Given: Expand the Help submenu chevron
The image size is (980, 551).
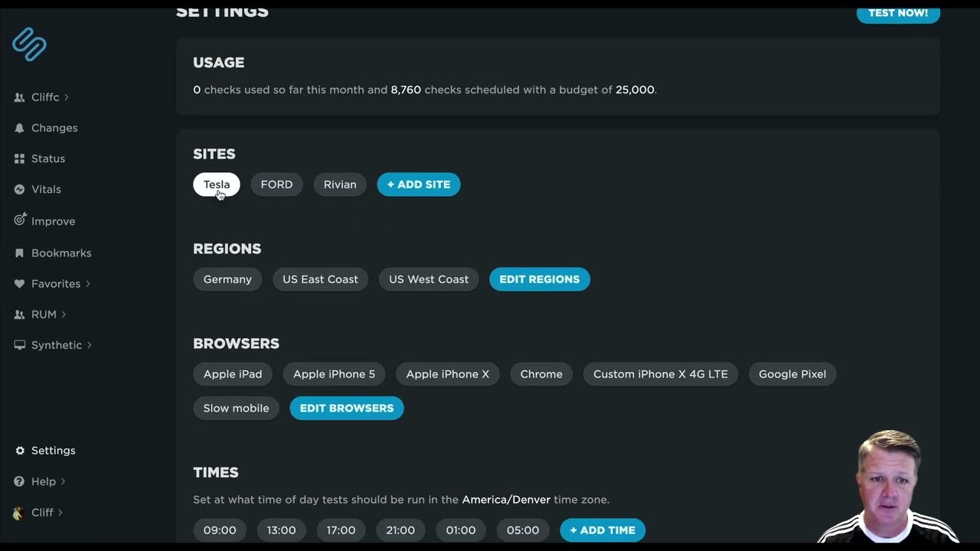Looking at the screenshot, I should (x=63, y=481).
